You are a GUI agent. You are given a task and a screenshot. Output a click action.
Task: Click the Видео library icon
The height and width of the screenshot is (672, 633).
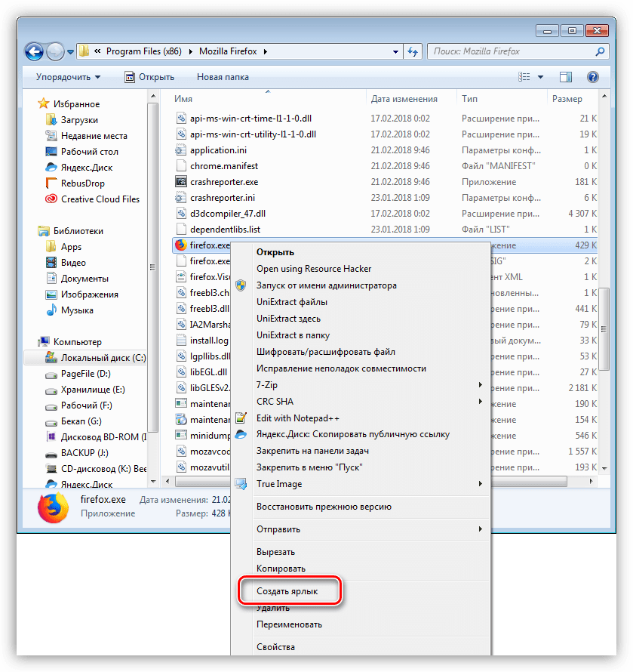(x=51, y=262)
